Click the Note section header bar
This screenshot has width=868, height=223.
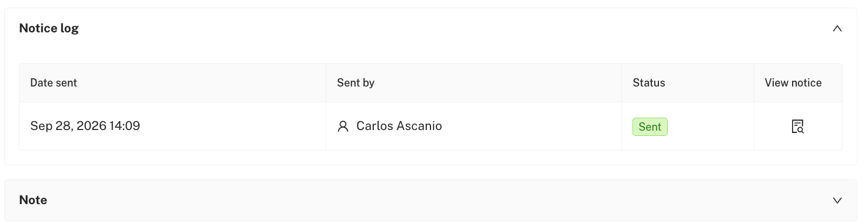(430, 200)
